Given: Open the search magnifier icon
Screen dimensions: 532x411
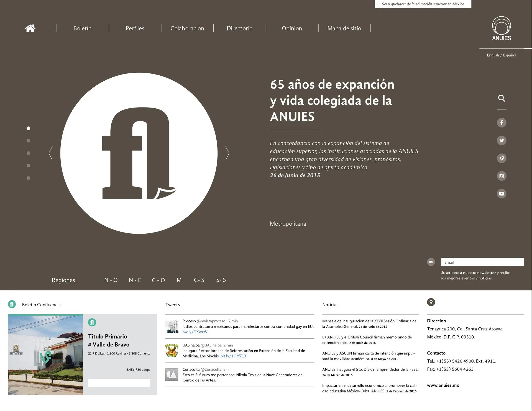Looking at the screenshot, I should tap(502, 98).
